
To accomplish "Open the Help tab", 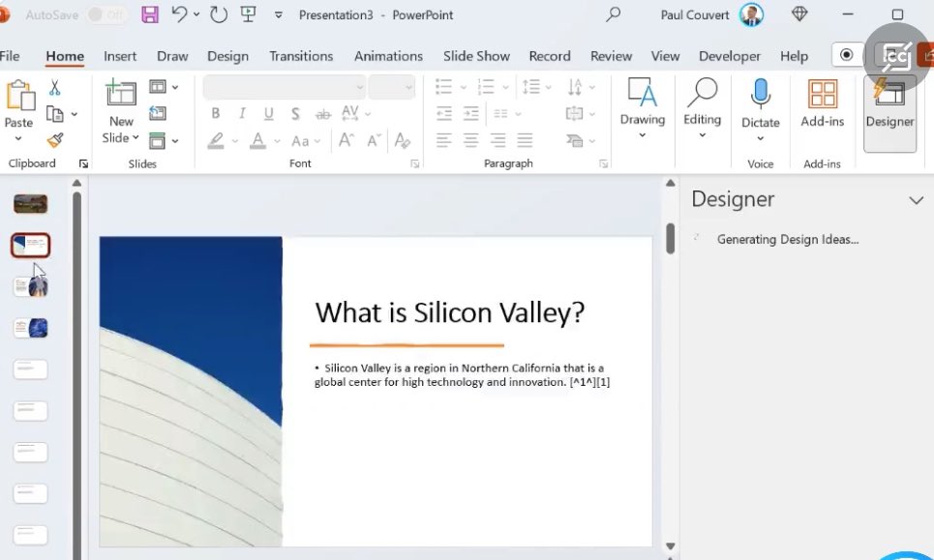I will pyautogui.click(x=794, y=56).
